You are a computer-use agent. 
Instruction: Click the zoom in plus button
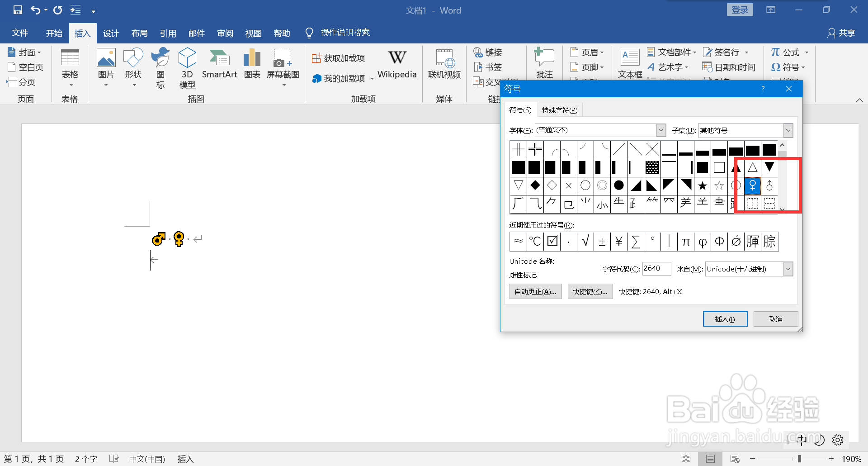(831, 459)
